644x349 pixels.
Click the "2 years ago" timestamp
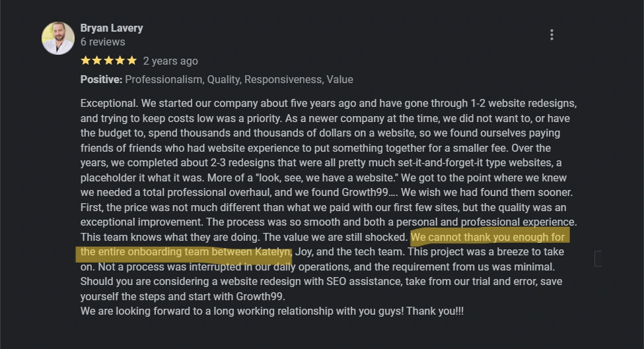[x=170, y=61]
